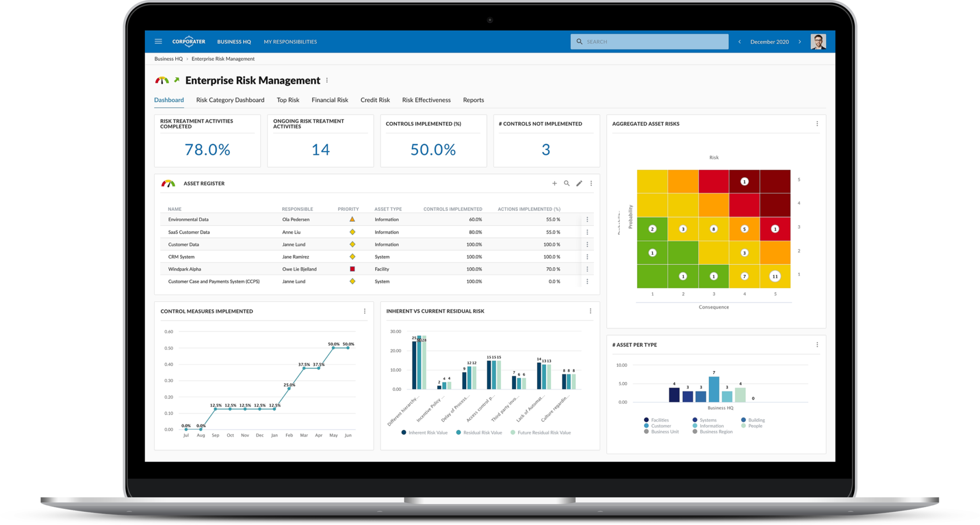This screenshot has height=525, width=980.
Task: Click the add plus icon in Asset Register
Action: 554,183
